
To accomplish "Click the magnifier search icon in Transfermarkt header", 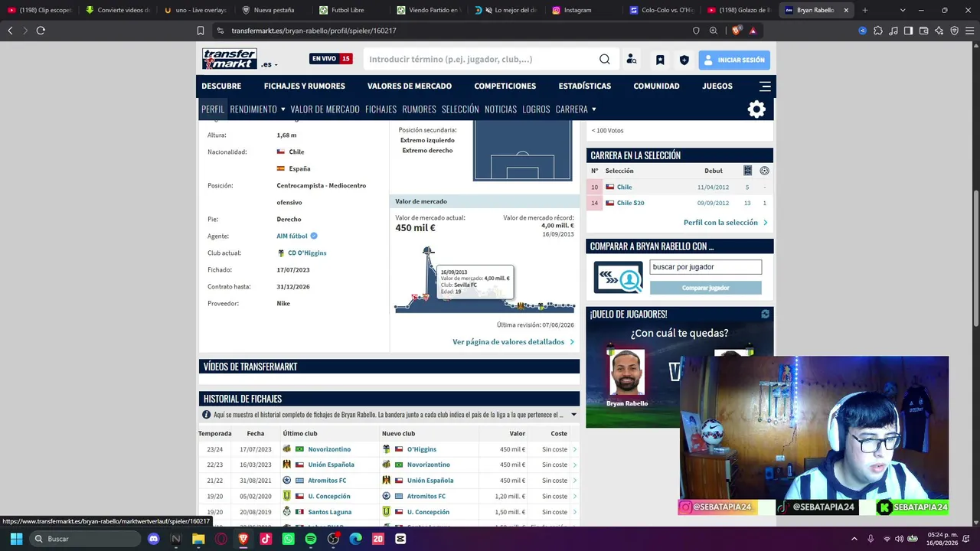I will (605, 60).
